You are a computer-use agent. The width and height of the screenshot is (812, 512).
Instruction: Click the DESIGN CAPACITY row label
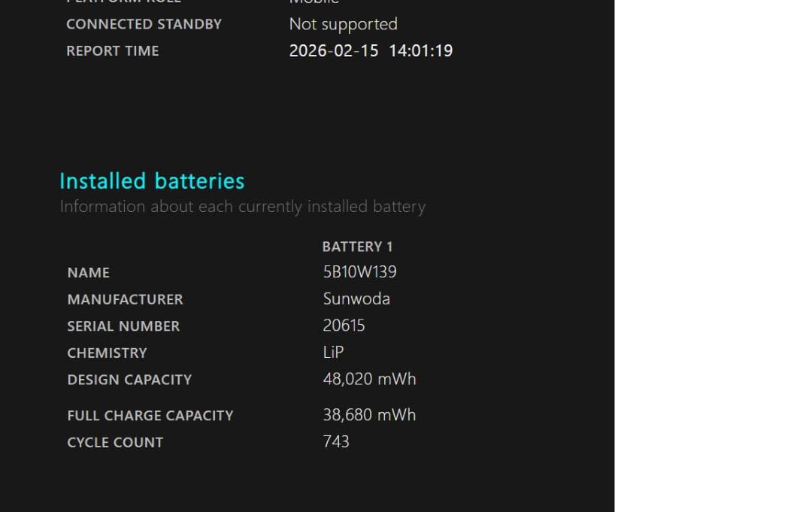[129, 380]
